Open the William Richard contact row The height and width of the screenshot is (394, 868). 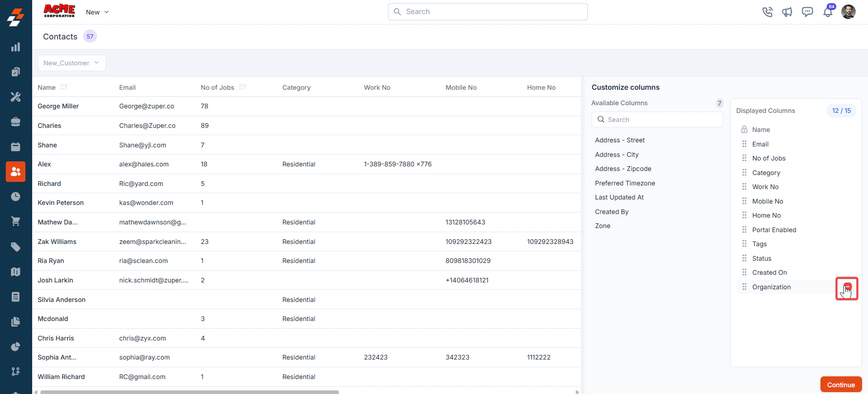coord(306,377)
